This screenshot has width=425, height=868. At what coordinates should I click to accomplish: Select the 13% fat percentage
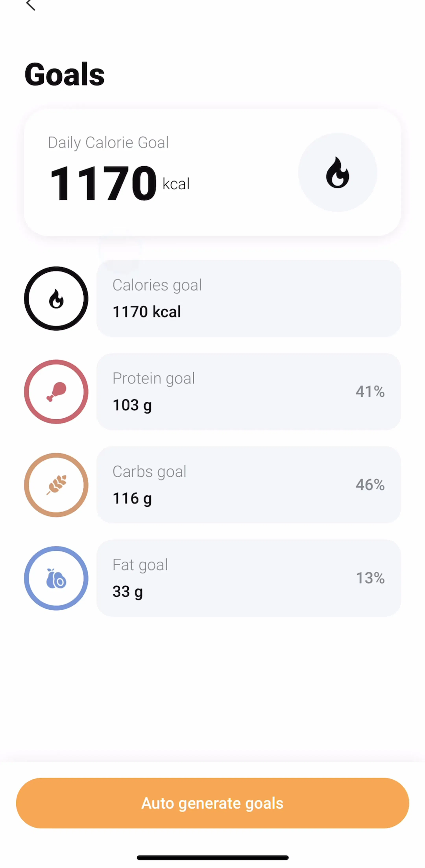click(x=370, y=578)
